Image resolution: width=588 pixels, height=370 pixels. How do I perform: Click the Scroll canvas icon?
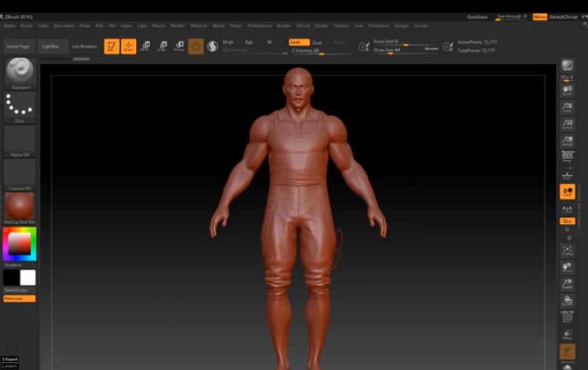click(x=567, y=90)
